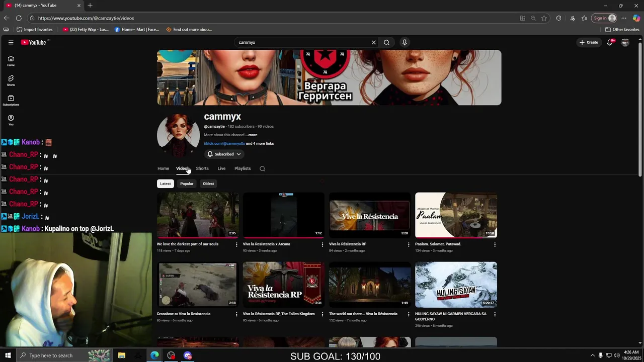The width and height of the screenshot is (644, 362).
Task: Clear the search box with X
Action: (373, 42)
